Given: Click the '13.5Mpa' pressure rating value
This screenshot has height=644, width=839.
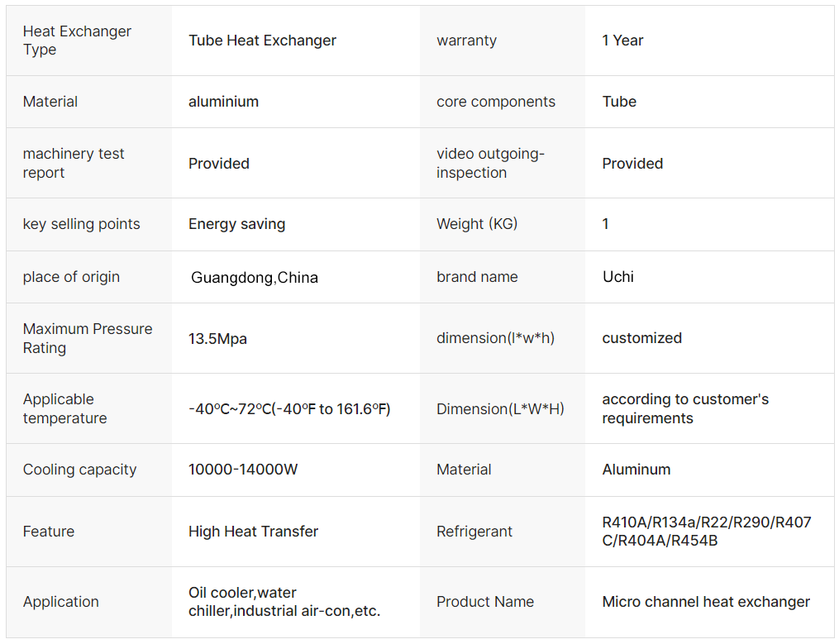Looking at the screenshot, I should [x=217, y=338].
